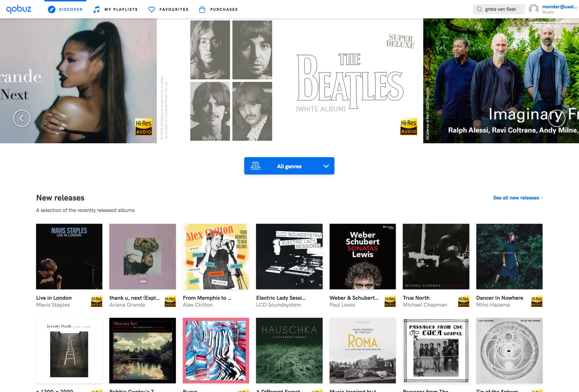Click the Favourites heart icon

(x=151, y=10)
